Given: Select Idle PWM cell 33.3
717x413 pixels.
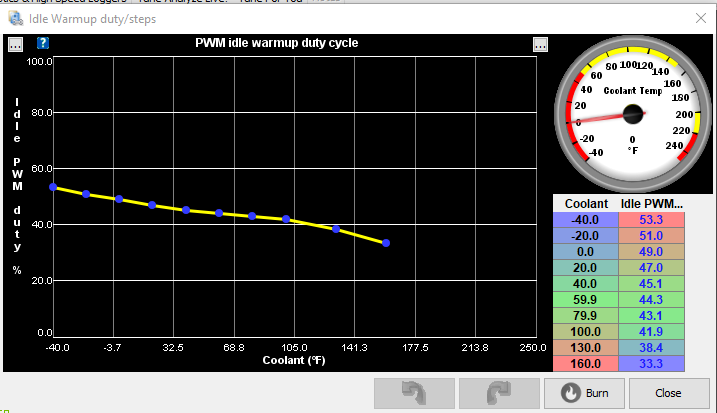Looking at the screenshot, I should [652, 364].
